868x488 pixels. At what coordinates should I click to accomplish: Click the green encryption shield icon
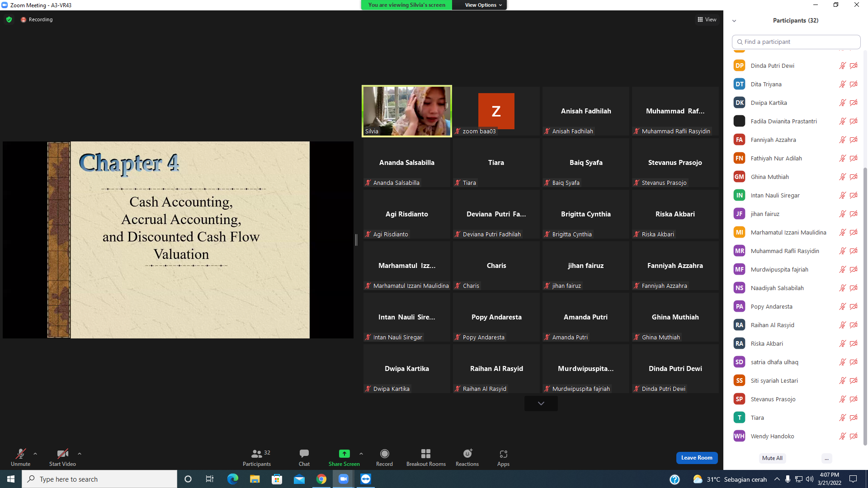9,19
